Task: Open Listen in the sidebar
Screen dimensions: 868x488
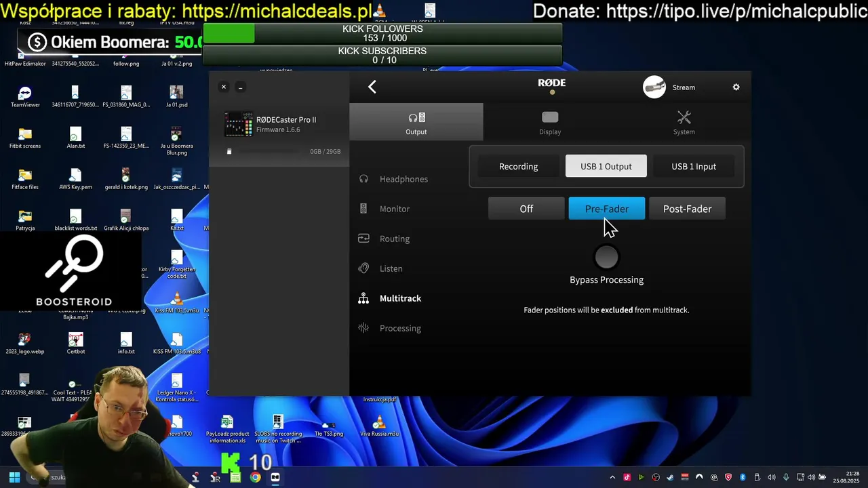Action: tap(391, 268)
